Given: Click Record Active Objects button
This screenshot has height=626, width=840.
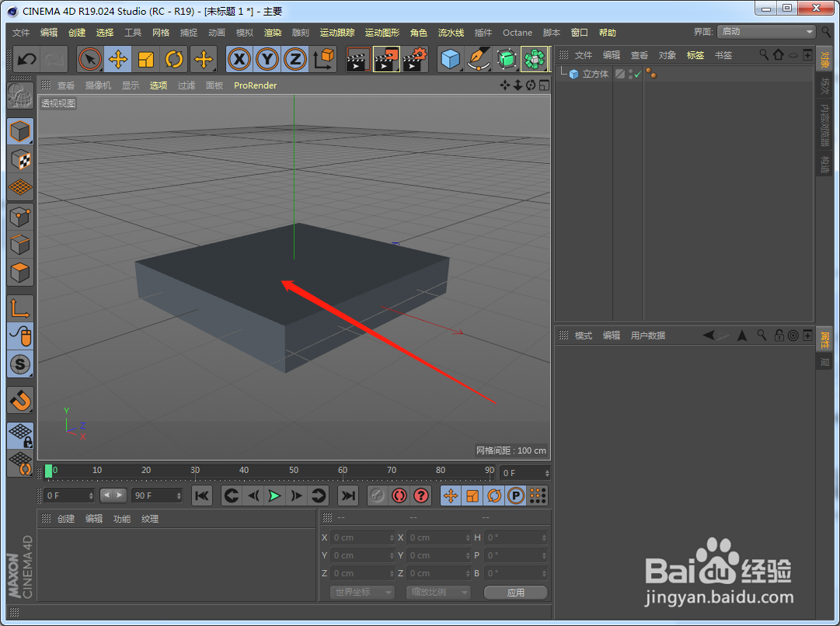Looking at the screenshot, I should pos(377,496).
